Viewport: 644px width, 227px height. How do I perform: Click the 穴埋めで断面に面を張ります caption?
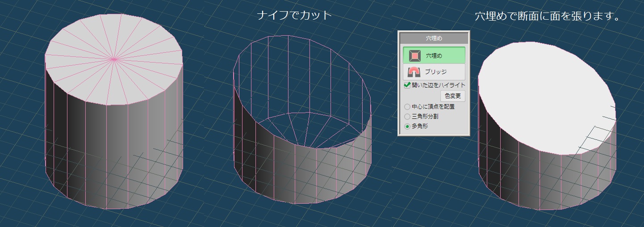(548, 17)
